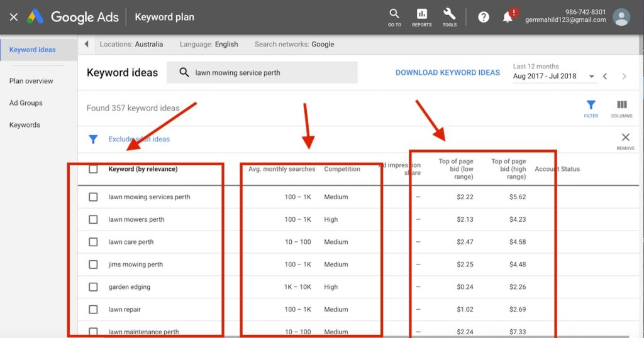The image size is (644, 338).
Task: Go to next date range
Action: [624, 76]
